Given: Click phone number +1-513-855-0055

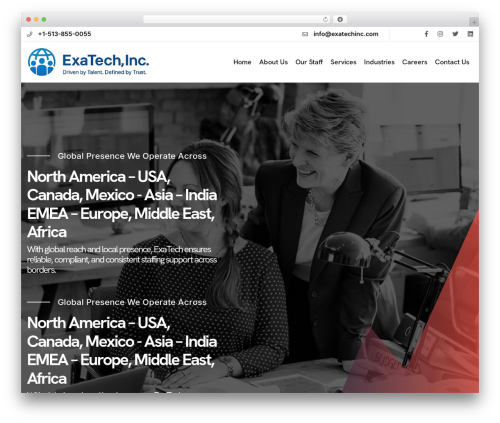Looking at the screenshot, I should click(65, 34).
